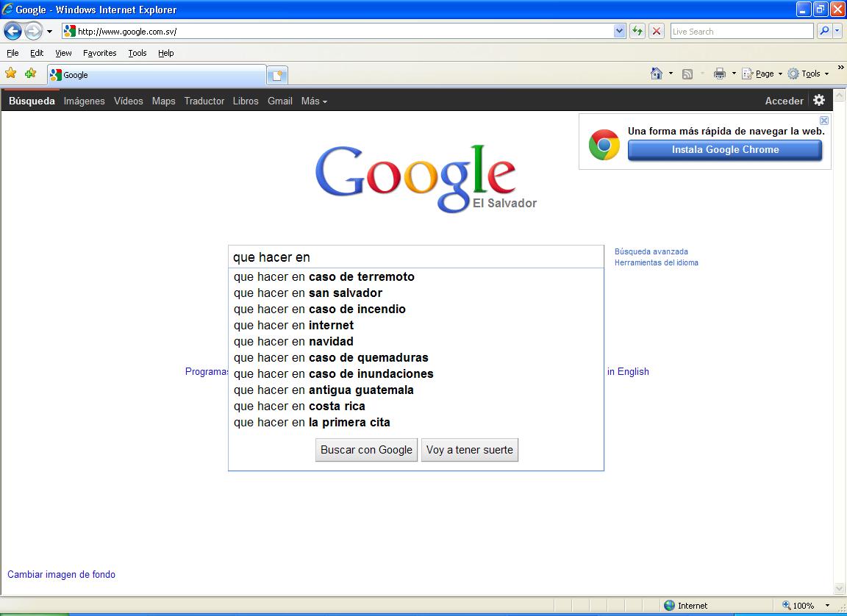The width and height of the screenshot is (847, 616).
Task: Open Gmail in Google bar
Action: click(280, 101)
